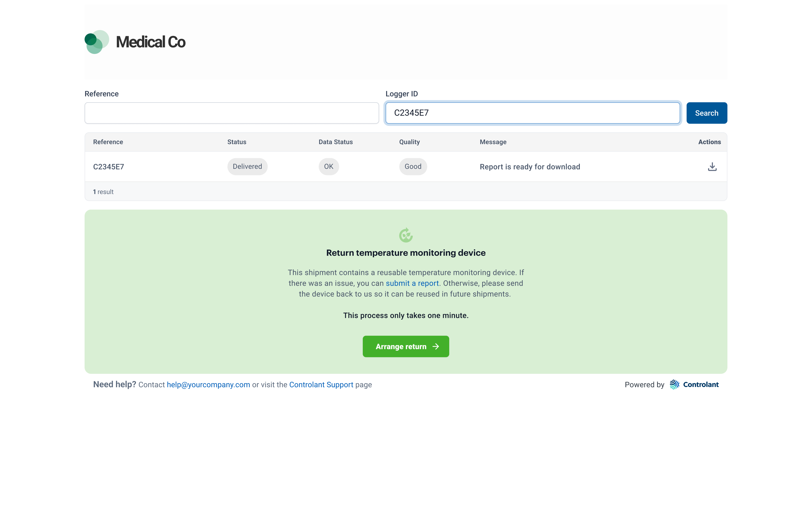The image size is (812, 527).
Task: Click the temperature monitoring device icon
Action: pos(406,235)
